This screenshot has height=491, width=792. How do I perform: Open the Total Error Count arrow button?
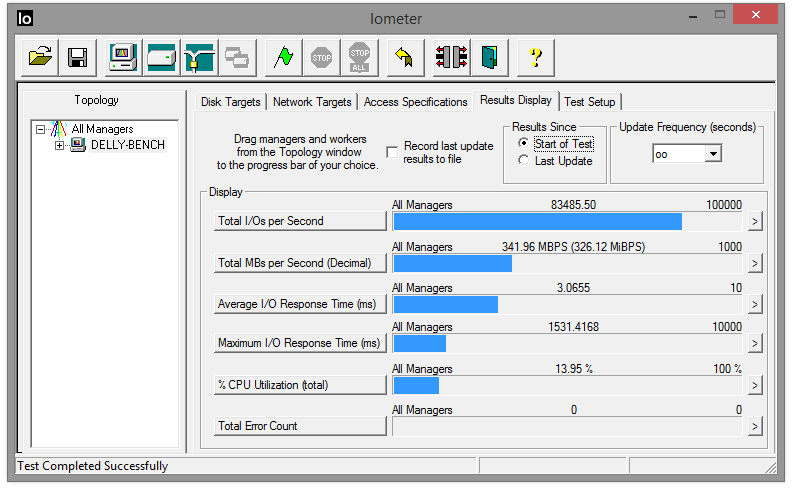coord(755,426)
